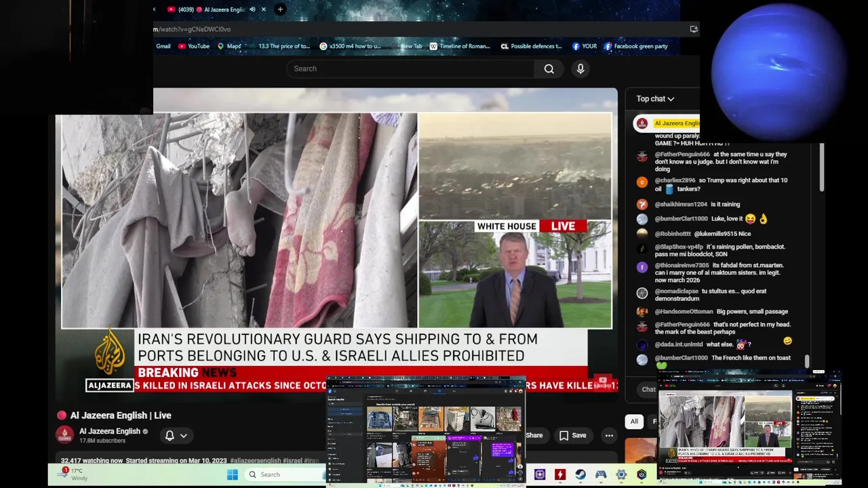868x488 pixels.
Task: Open the Windows Start menu
Action: (232, 474)
